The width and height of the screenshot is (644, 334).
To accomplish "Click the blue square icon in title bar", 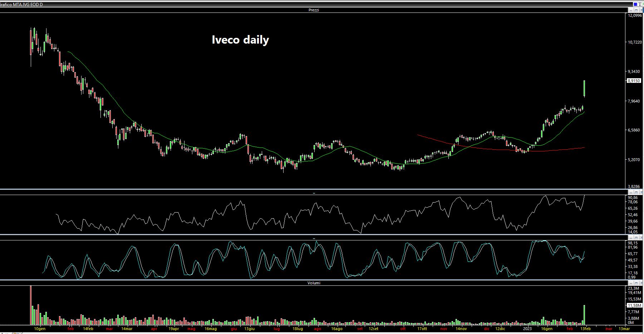I will (635, 4).
